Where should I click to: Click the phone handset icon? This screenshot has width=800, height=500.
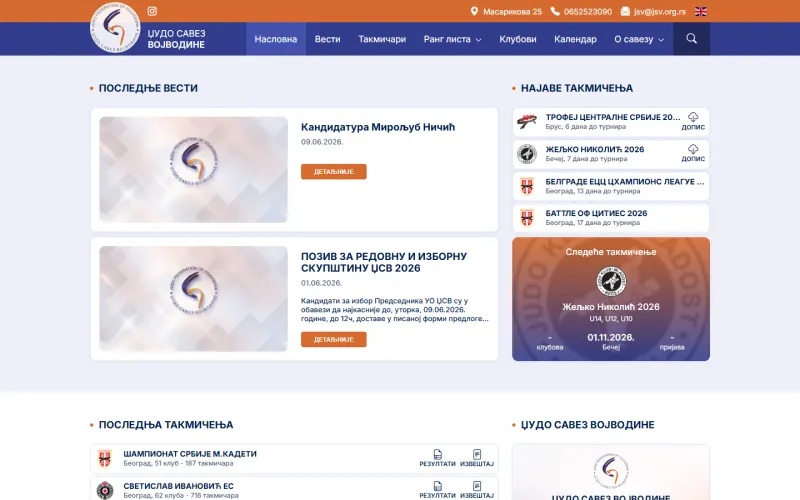click(555, 11)
